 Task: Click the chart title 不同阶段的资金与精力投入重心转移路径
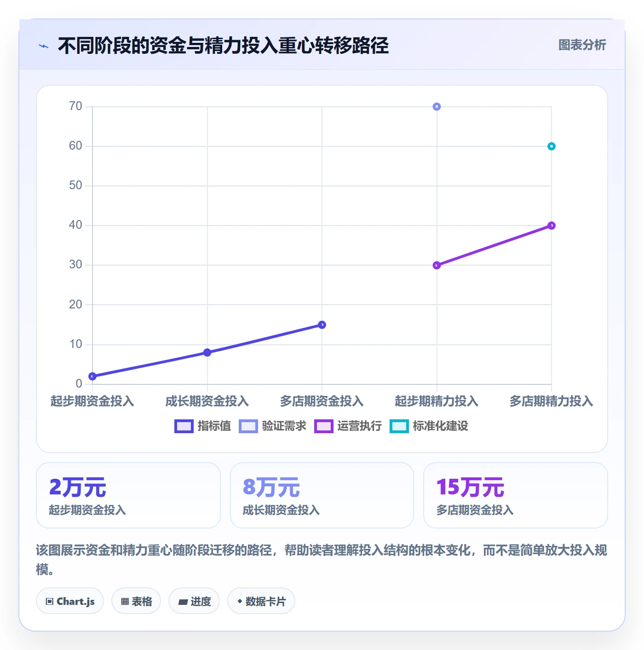pyautogui.click(x=224, y=46)
